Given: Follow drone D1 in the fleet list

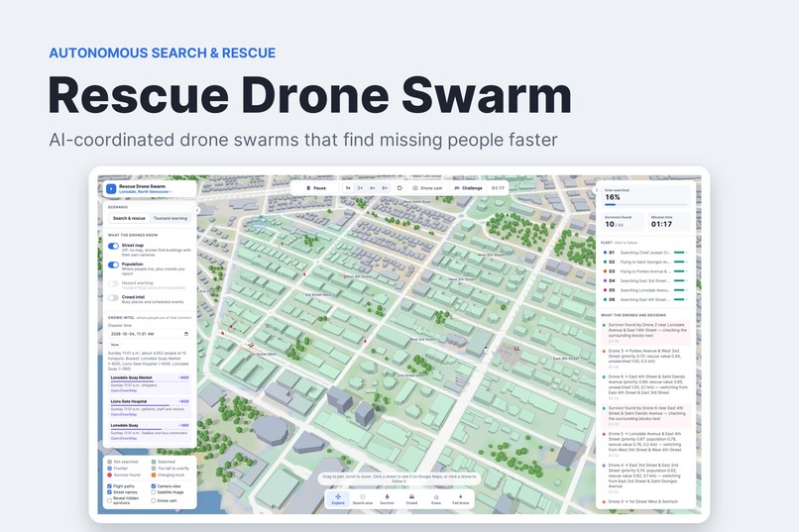Looking at the screenshot, I should [x=645, y=253].
